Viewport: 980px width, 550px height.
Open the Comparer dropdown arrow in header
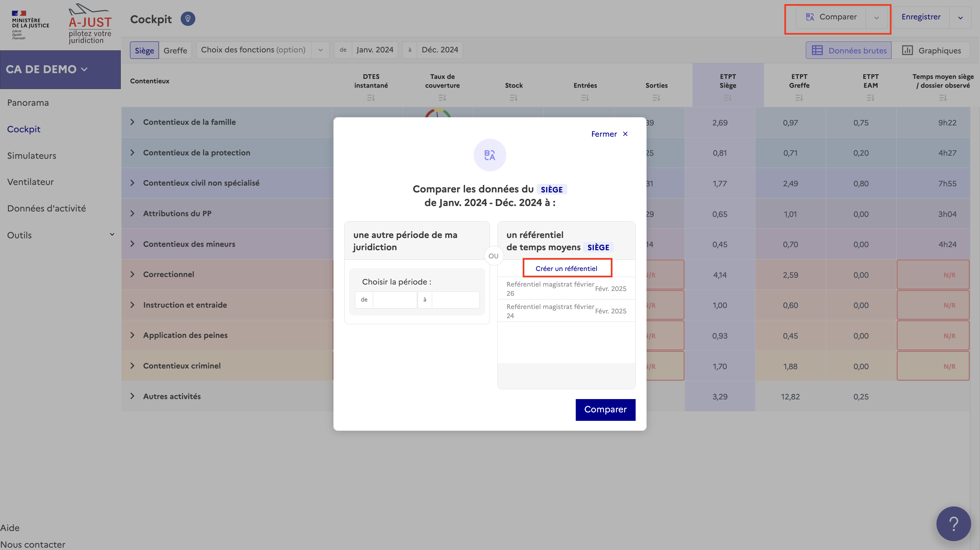pos(876,17)
